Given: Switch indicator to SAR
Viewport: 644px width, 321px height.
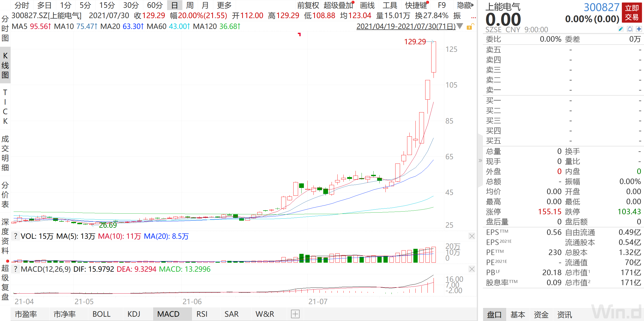Looking at the screenshot, I should pos(231,314).
